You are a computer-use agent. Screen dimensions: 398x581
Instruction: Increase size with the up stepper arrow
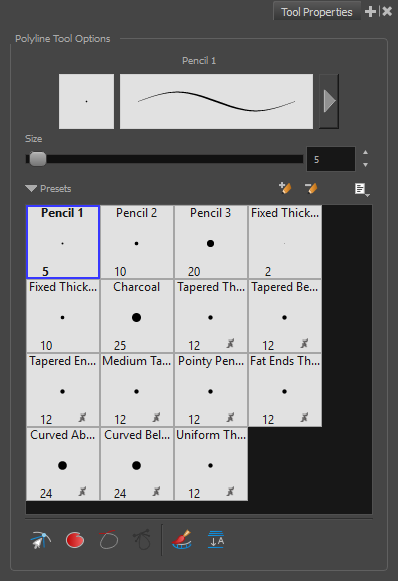pyautogui.click(x=365, y=152)
